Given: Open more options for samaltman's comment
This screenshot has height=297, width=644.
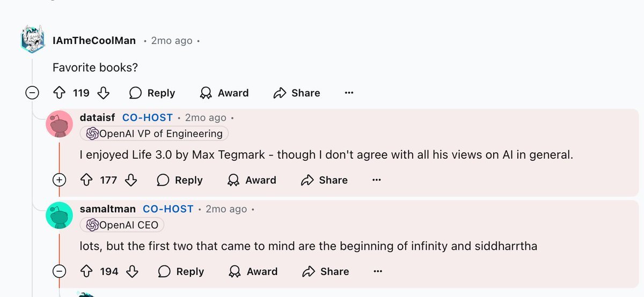Looking at the screenshot, I should [378, 272].
